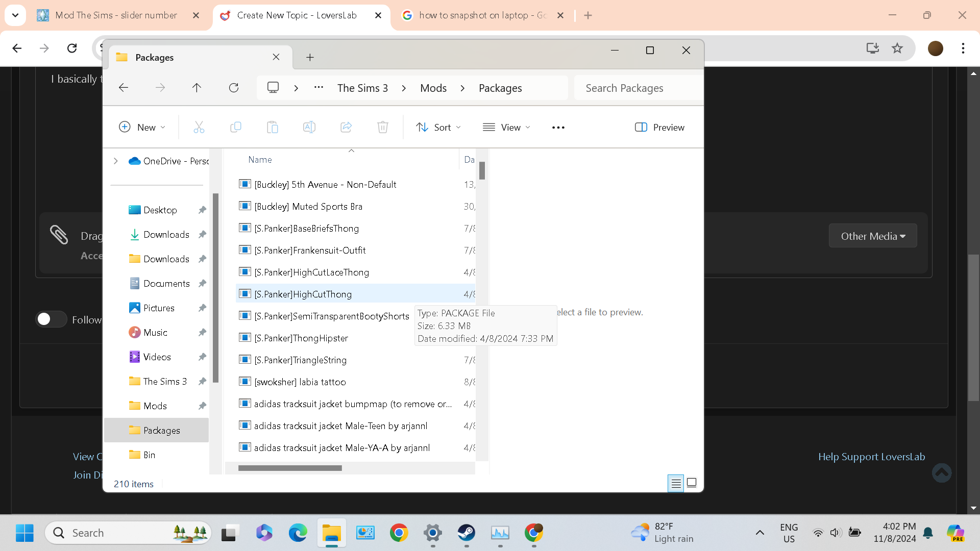The height and width of the screenshot is (551, 980).
Task: Click the file list horizontal scrollbar
Action: pyautogui.click(x=290, y=468)
